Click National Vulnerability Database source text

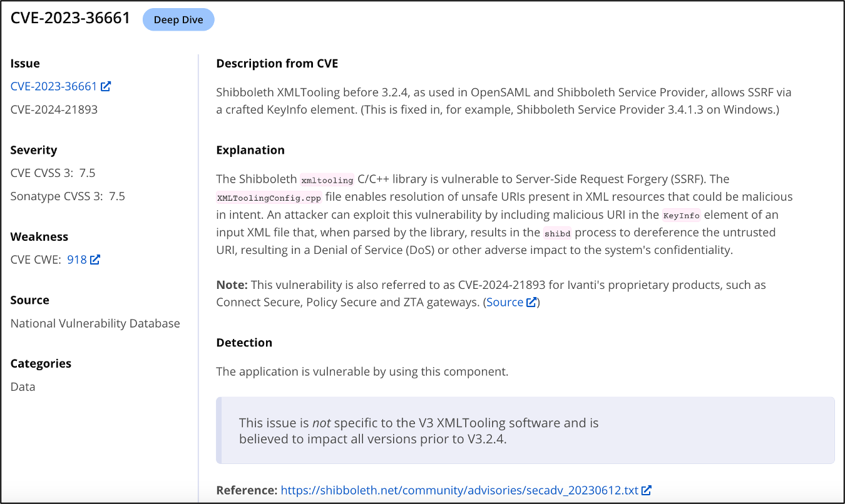95,323
